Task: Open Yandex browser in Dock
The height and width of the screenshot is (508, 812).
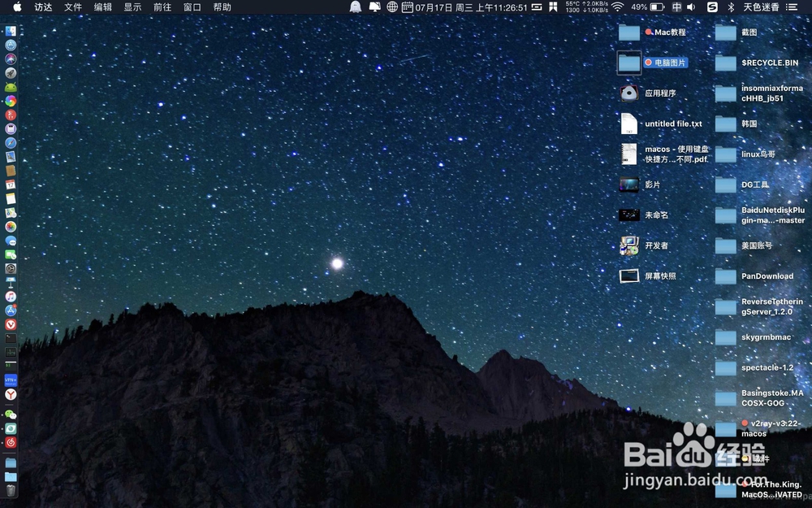Action: 11,394
